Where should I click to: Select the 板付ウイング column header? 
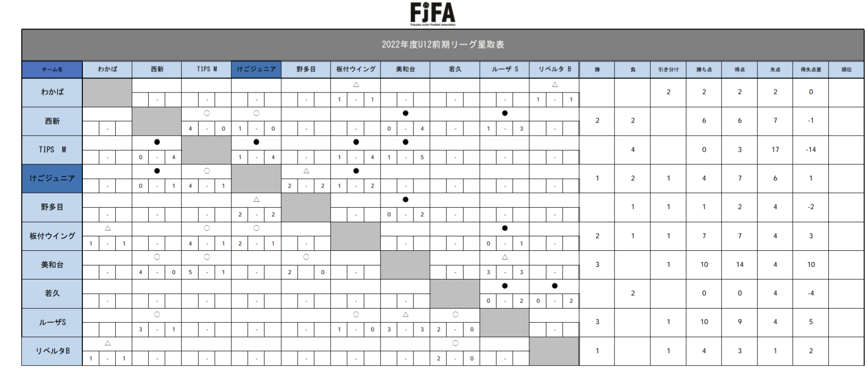(x=356, y=69)
